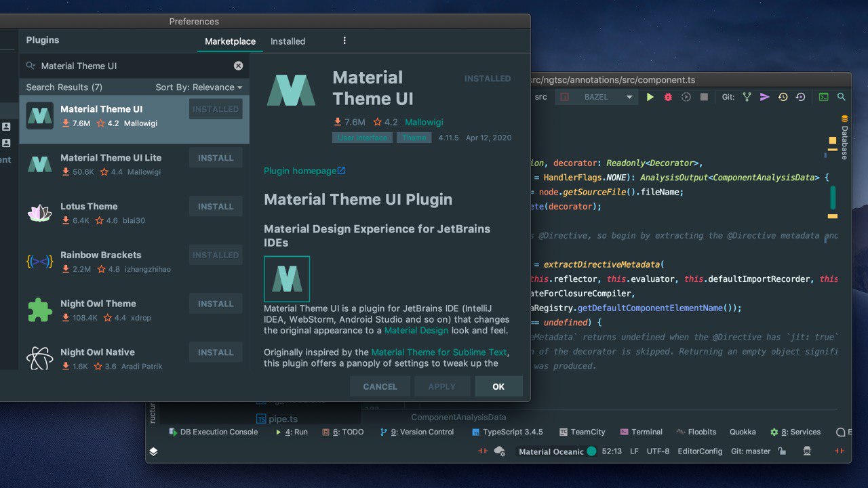This screenshot has height=488, width=868.
Task: Select the Material Theme UI result row
Action: [x=134, y=119]
